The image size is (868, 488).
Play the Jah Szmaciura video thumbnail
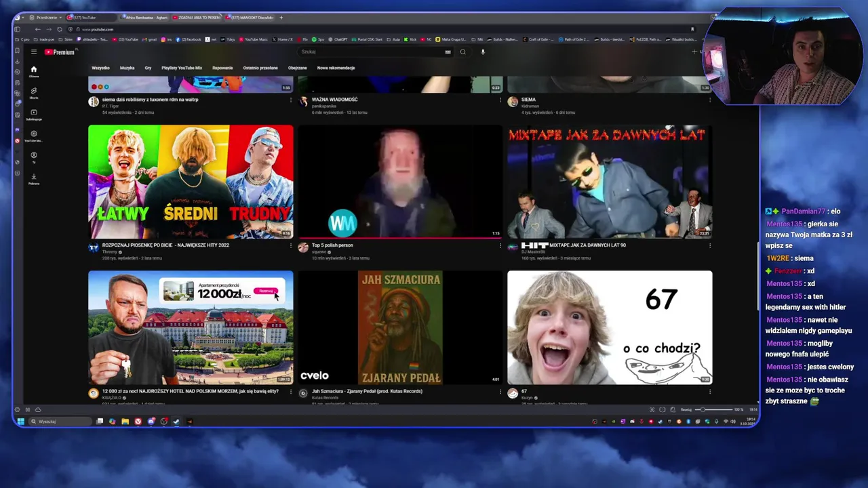coord(400,327)
